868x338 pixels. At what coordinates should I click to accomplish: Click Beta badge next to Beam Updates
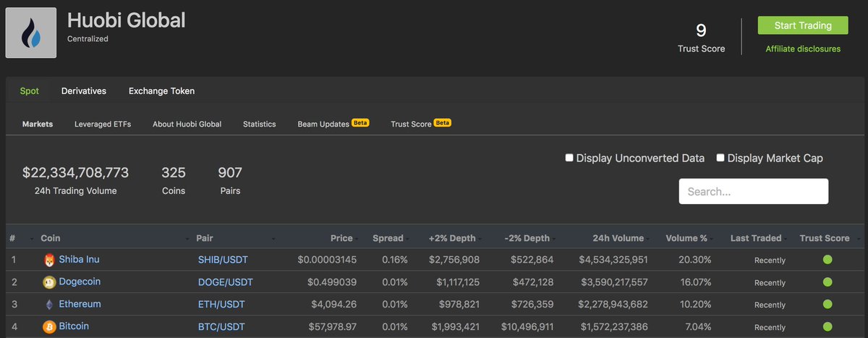(360, 123)
